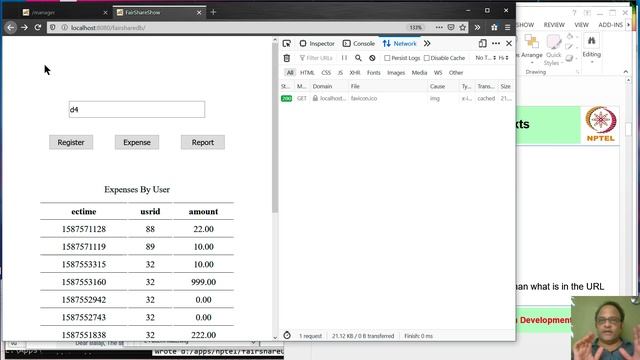This screenshot has height=360, width=640.
Task: Bookmark this page with the star icon
Action: pos(462,27)
